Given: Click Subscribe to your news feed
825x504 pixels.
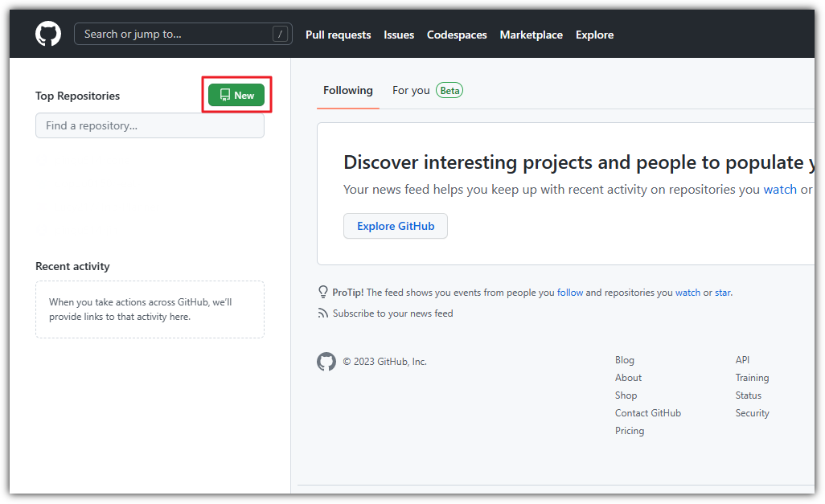Looking at the screenshot, I should 393,313.
